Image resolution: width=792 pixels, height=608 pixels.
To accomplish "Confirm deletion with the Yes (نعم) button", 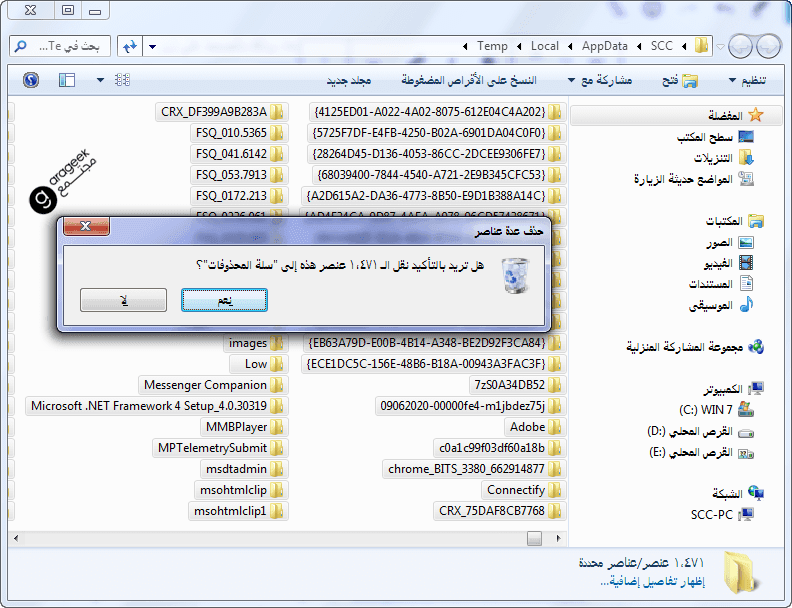I will pos(224,300).
